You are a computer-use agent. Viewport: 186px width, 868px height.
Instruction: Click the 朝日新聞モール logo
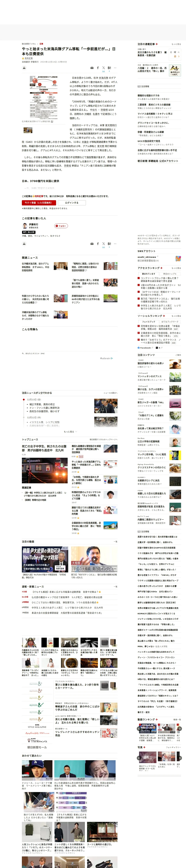(x=37, y=747)
